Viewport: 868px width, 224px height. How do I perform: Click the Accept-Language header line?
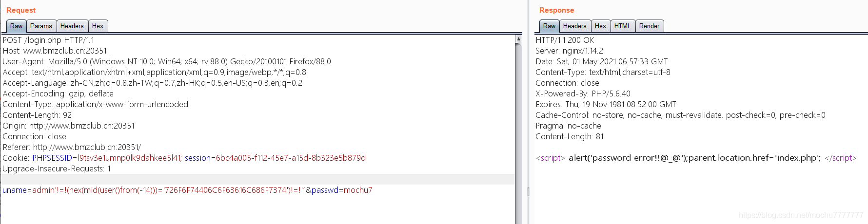[x=152, y=83]
